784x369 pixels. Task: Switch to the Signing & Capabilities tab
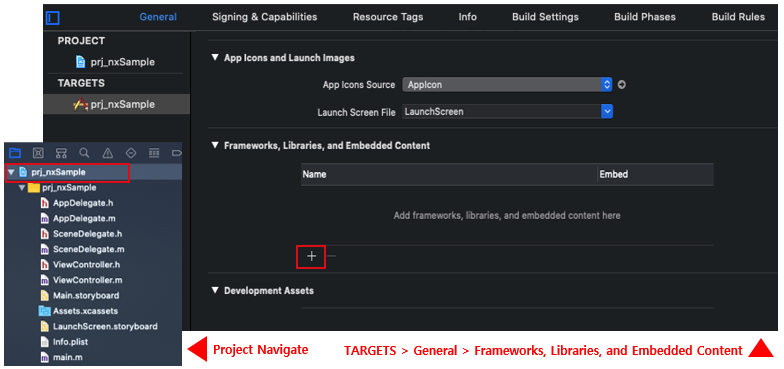[x=264, y=17]
